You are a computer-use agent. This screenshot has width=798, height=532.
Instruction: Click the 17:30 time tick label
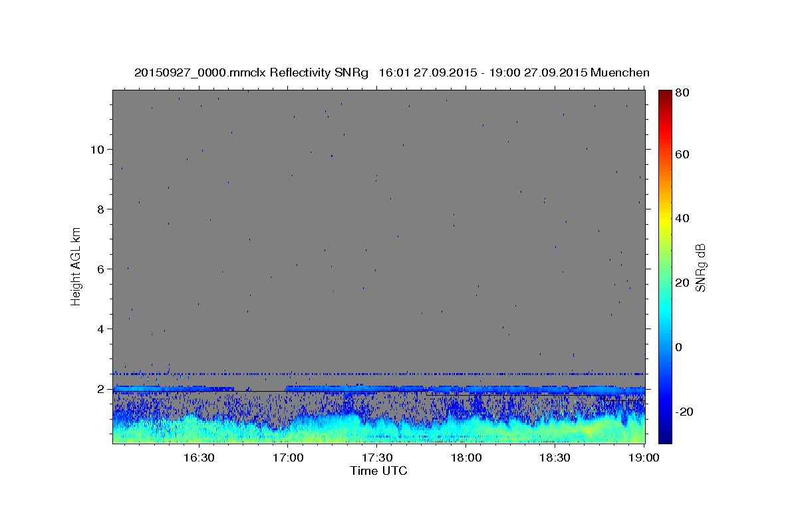pyautogui.click(x=377, y=458)
